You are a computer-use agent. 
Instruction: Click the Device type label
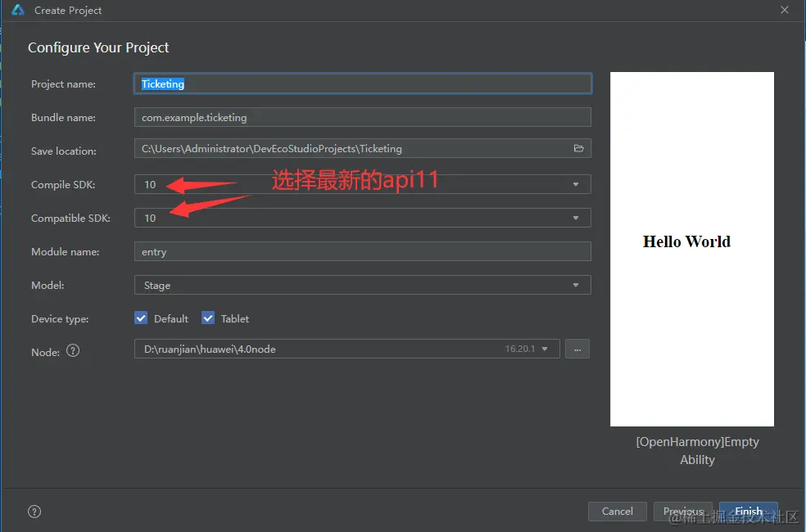[x=60, y=319]
